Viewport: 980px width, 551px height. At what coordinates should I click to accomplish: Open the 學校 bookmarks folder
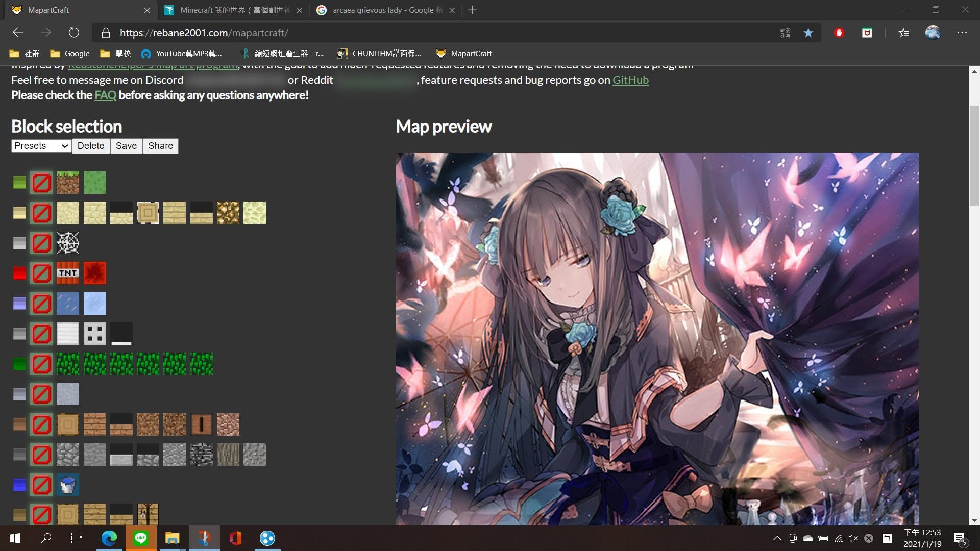(115, 53)
